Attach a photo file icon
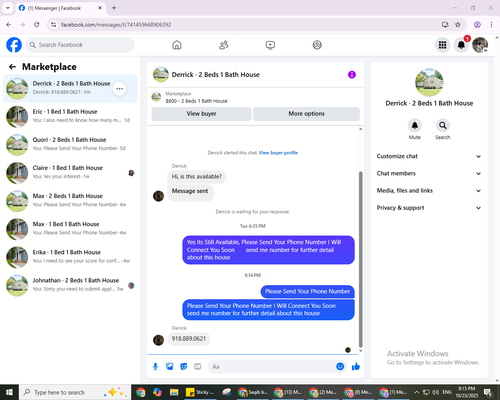 [170, 367]
